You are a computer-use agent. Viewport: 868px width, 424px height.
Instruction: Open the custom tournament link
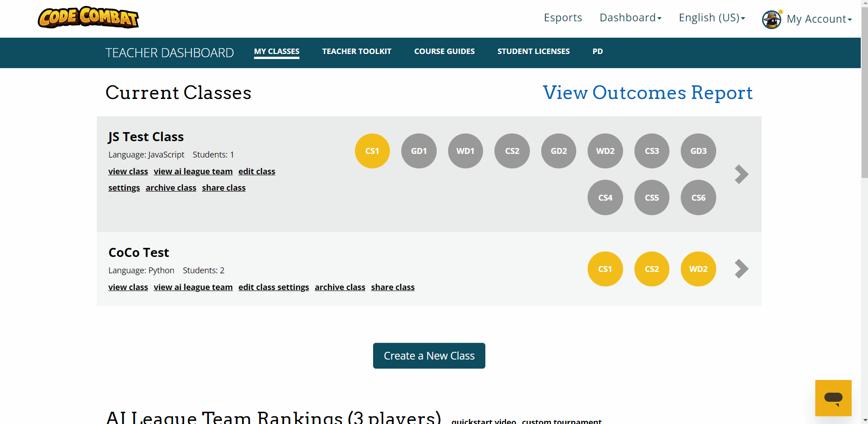tap(562, 421)
